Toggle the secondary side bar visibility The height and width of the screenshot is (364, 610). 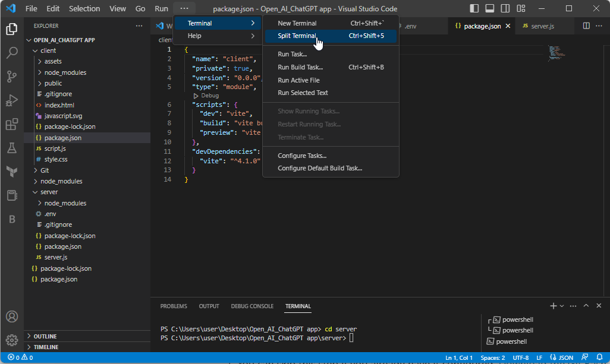[505, 8]
